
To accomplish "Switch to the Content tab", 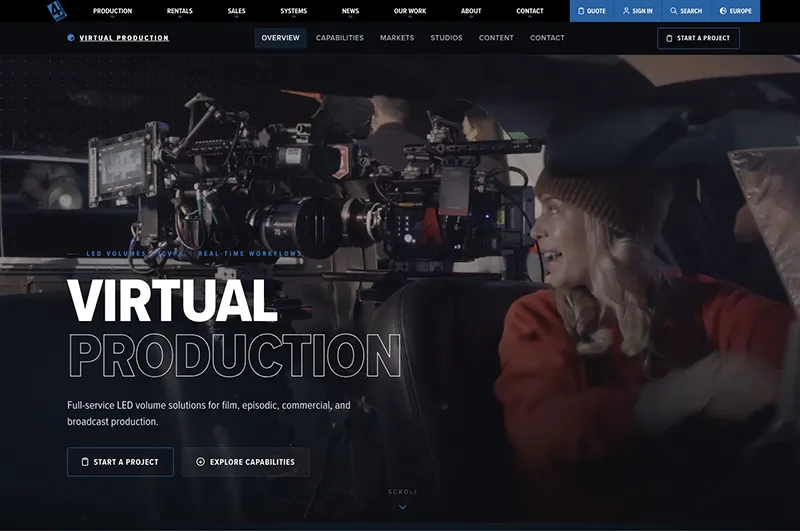I will [x=496, y=38].
